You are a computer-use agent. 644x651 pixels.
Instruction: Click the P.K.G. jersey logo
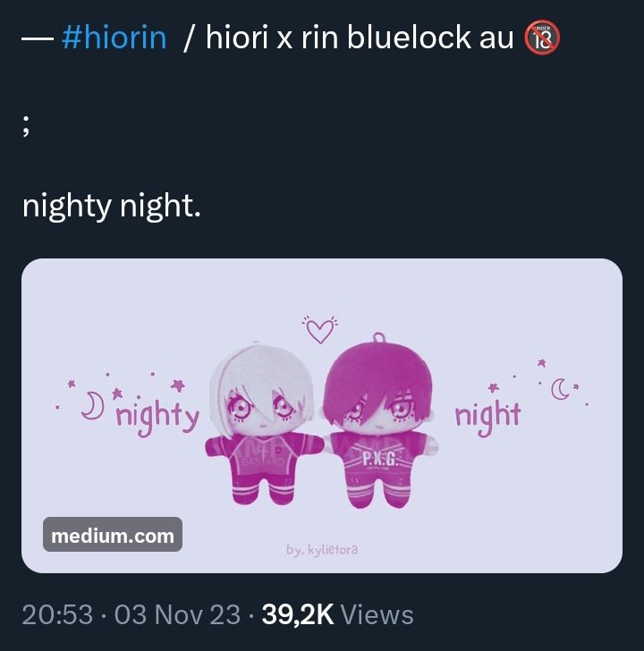coord(380,460)
